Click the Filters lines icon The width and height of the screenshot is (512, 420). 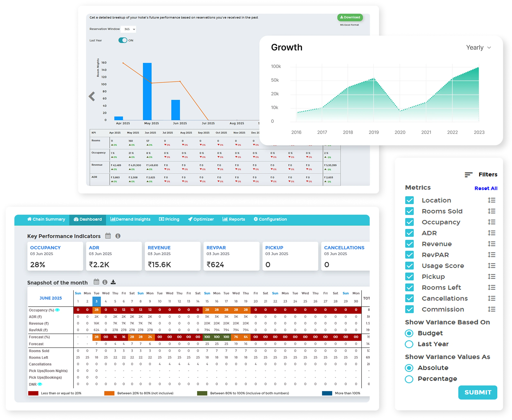pyautogui.click(x=468, y=174)
